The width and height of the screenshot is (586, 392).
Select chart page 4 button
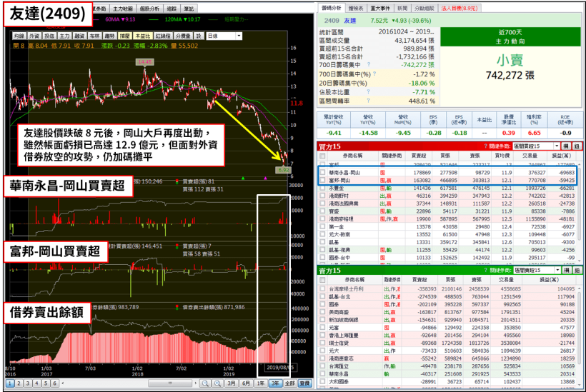tap(36, 383)
